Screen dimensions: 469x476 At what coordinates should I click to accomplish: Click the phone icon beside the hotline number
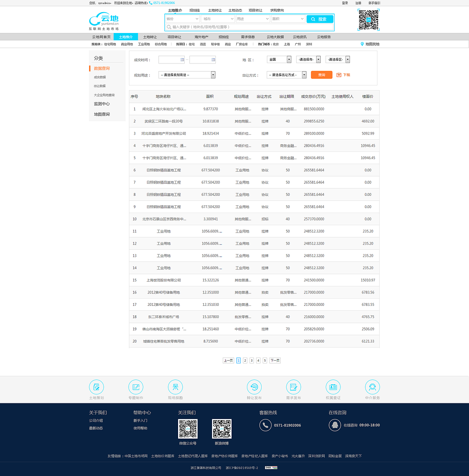(x=151, y=3)
